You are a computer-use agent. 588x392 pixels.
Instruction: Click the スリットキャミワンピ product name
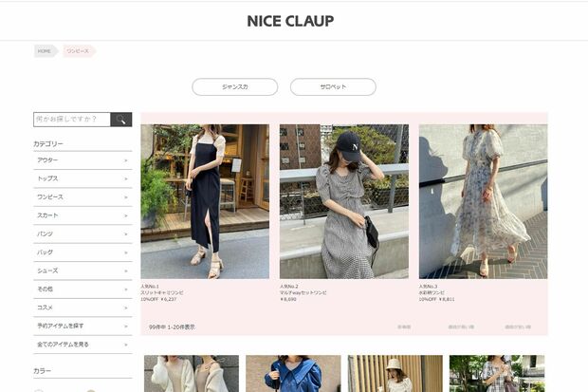coord(162,292)
